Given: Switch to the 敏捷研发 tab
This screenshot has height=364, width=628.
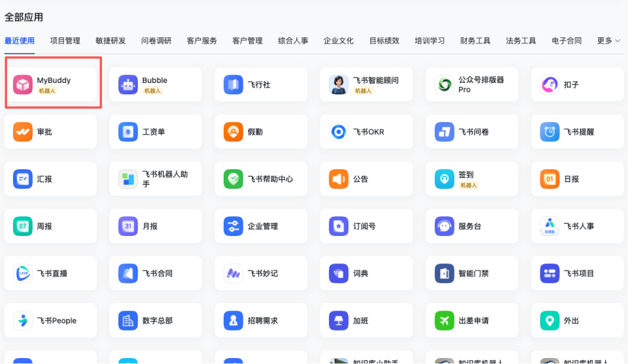Looking at the screenshot, I should 111,41.
